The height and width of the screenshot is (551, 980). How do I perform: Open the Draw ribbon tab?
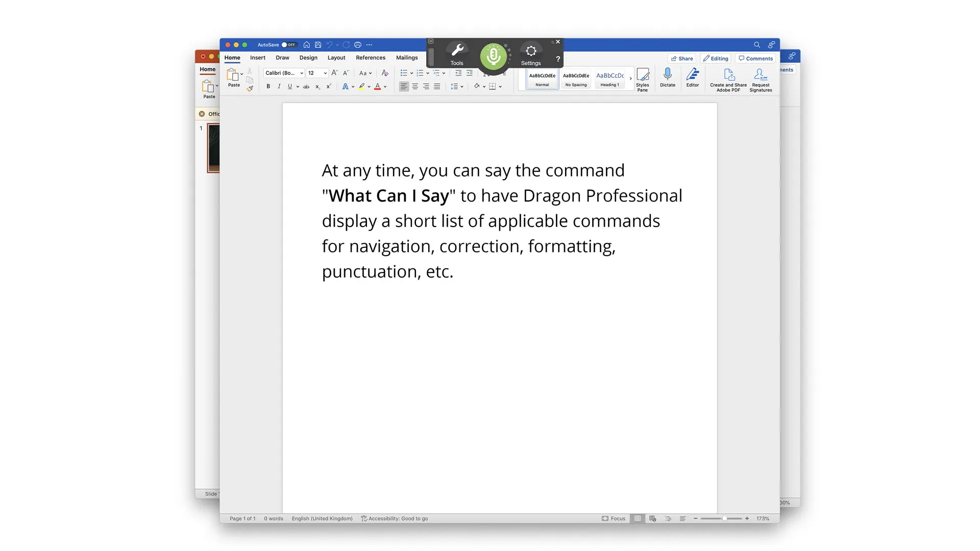click(282, 58)
